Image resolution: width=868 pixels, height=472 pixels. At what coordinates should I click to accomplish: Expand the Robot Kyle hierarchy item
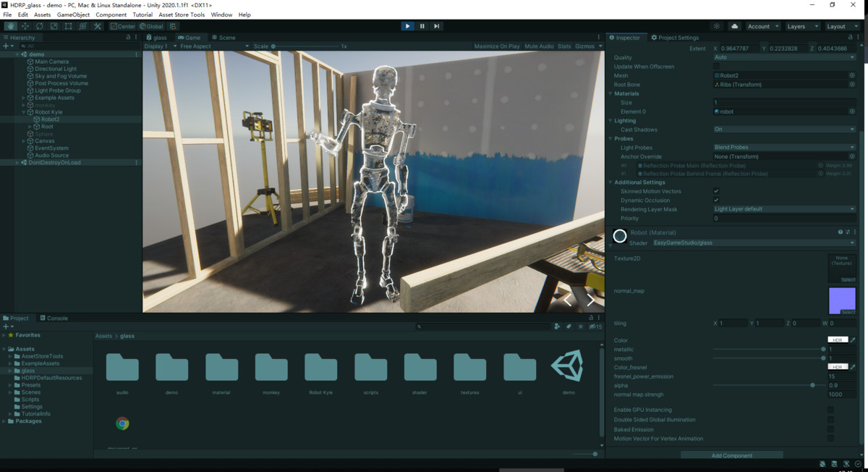[22, 111]
